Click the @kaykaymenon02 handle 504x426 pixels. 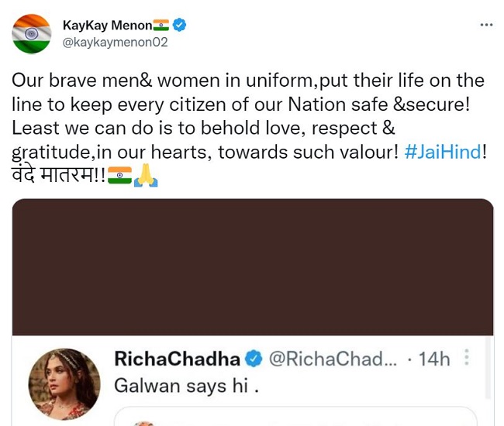(115, 42)
